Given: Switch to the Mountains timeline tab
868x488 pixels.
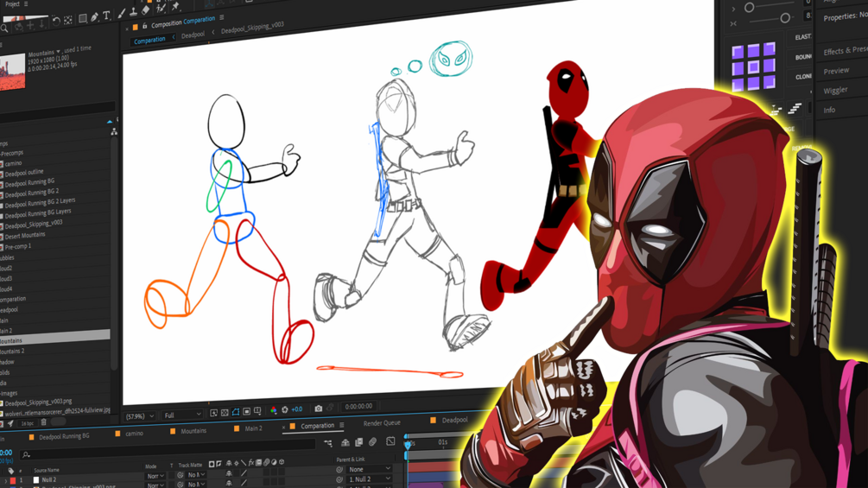Looking at the screenshot, I should [x=193, y=430].
